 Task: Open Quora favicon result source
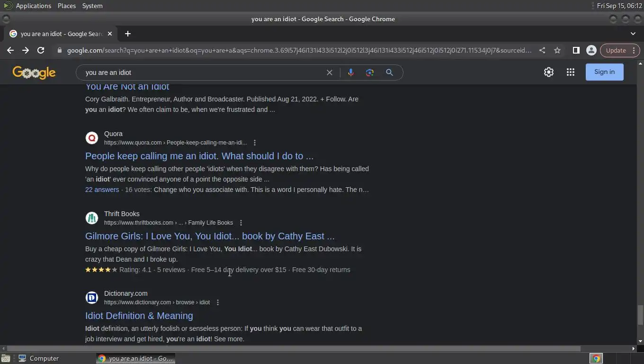tap(92, 138)
